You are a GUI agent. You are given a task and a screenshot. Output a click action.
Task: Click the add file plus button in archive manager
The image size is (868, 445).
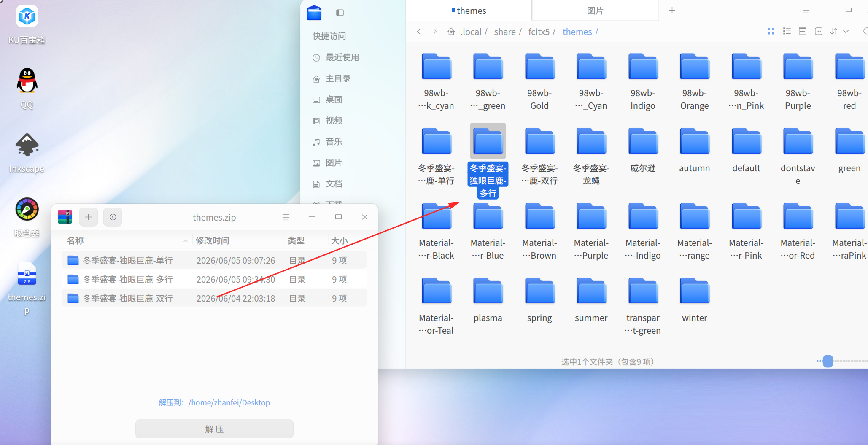pyautogui.click(x=88, y=217)
